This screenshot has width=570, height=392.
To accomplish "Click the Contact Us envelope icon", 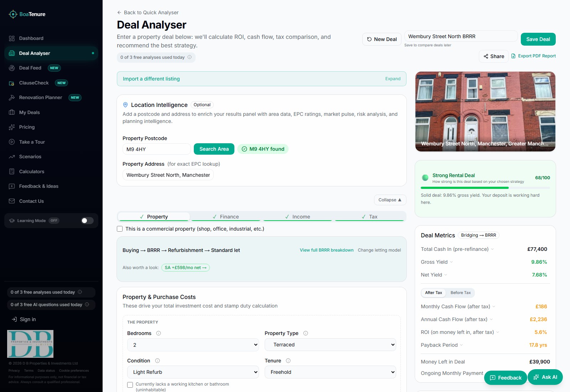I will (x=12, y=201).
